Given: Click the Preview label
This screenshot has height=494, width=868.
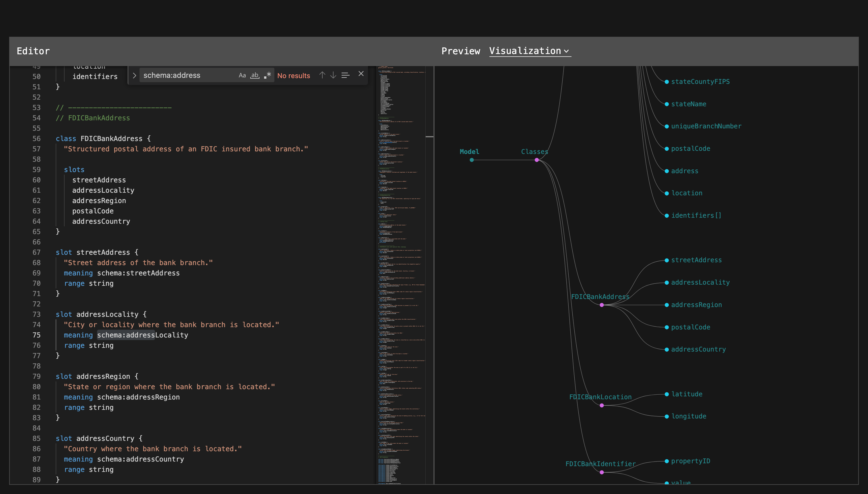Looking at the screenshot, I should [460, 51].
